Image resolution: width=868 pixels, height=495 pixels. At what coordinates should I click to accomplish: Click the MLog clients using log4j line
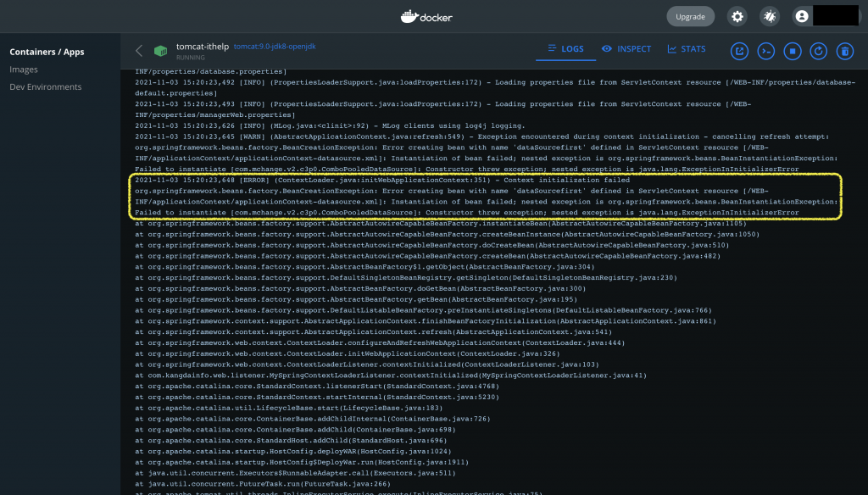[330, 125]
